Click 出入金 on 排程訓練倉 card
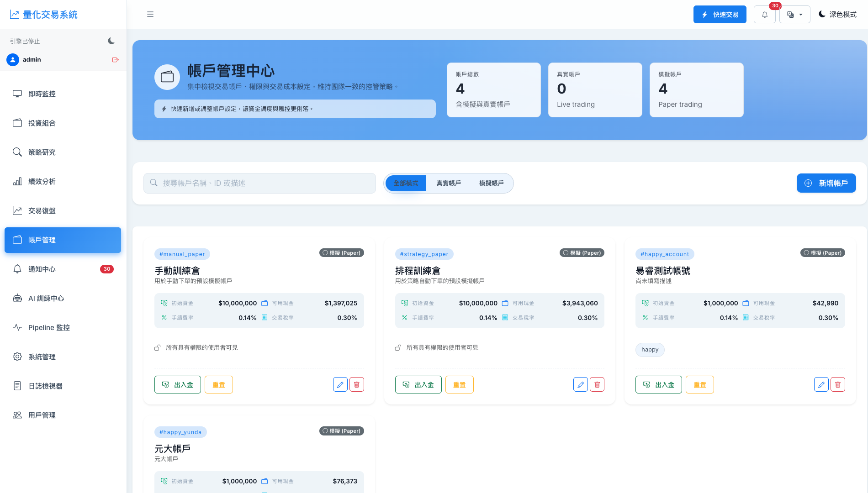Viewport: 868px width, 493px height. click(x=418, y=385)
